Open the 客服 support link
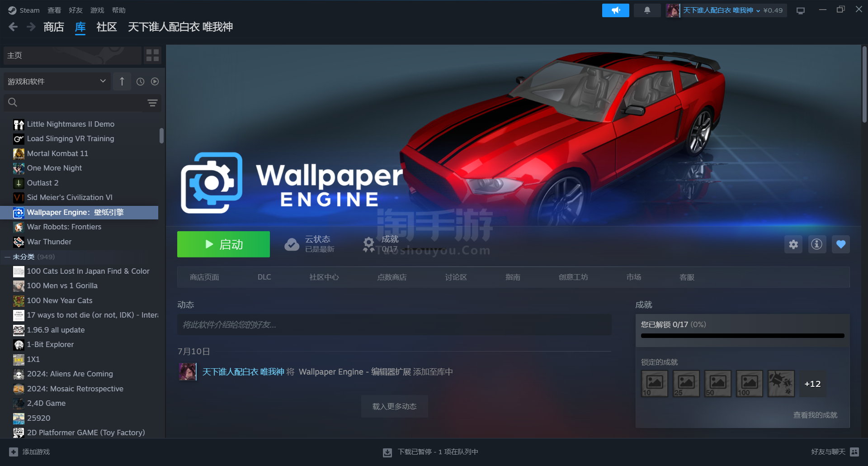 [687, 277]
